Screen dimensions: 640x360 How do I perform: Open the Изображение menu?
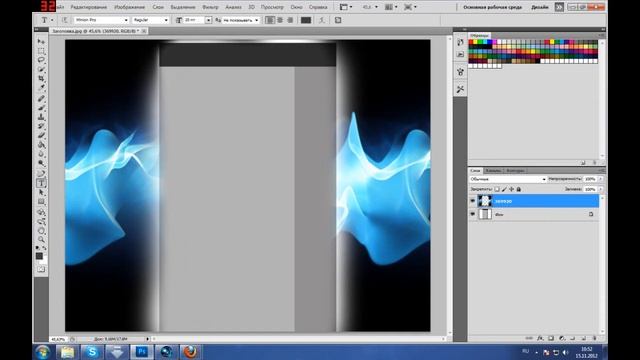point(129,7)
